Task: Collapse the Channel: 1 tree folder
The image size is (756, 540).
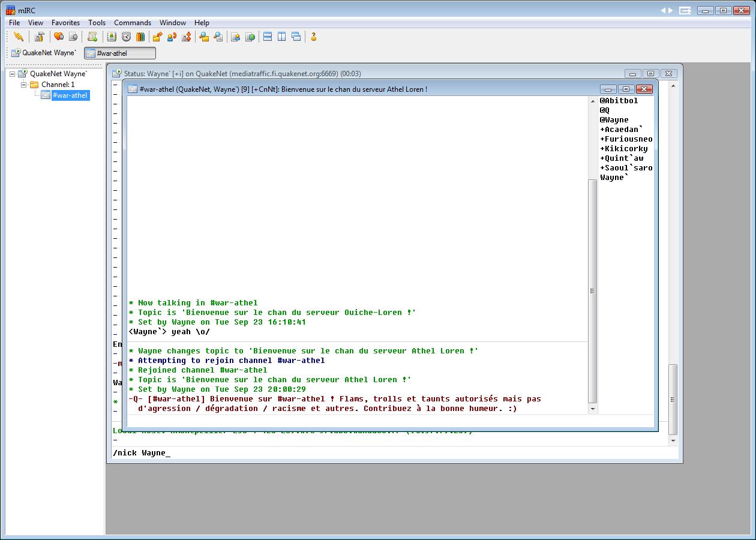Action: (24, 85)
